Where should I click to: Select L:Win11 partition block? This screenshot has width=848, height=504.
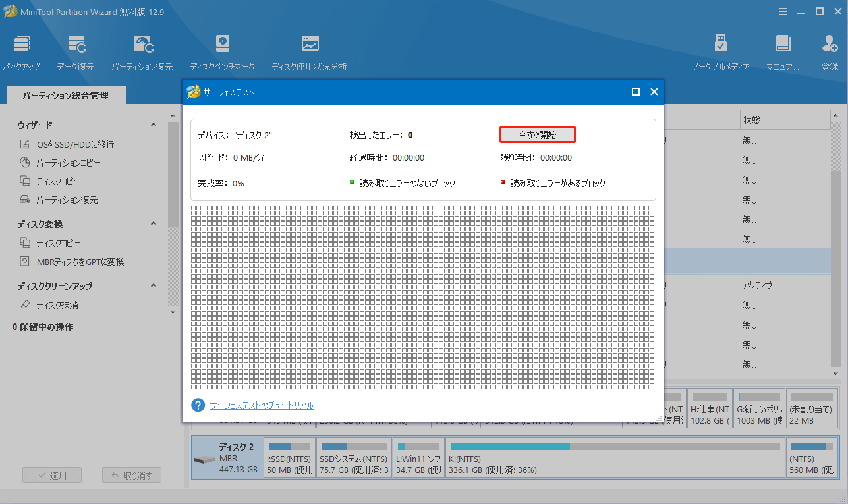418,458
